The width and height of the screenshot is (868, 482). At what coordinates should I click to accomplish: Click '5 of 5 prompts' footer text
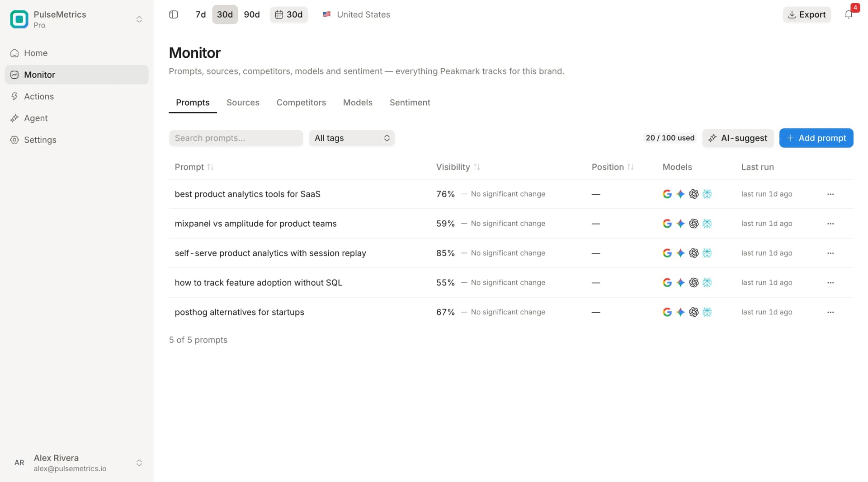click(x=198, y=340)
